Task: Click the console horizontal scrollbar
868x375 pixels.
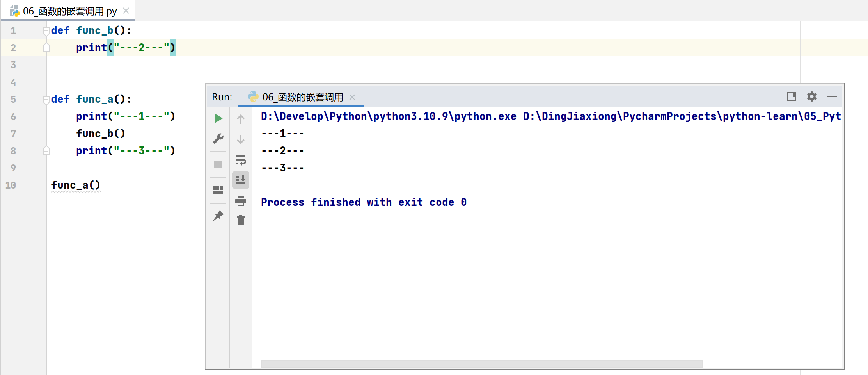Action: coord(481,364)
